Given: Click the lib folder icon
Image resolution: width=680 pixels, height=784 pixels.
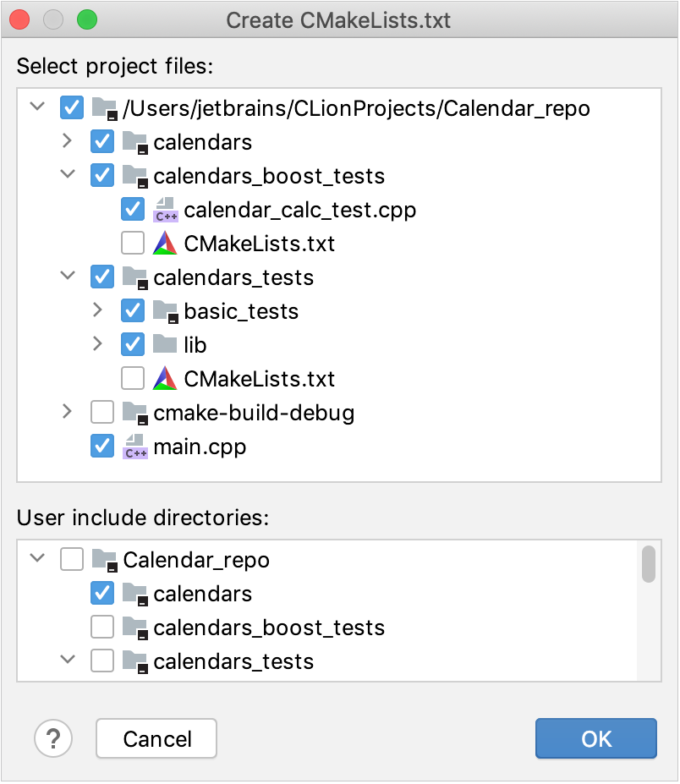Looking at the screenshot, I should [x=163, y=344].
